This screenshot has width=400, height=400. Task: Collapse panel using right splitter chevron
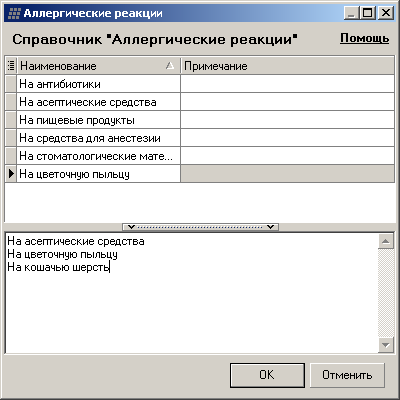(270, 227)
